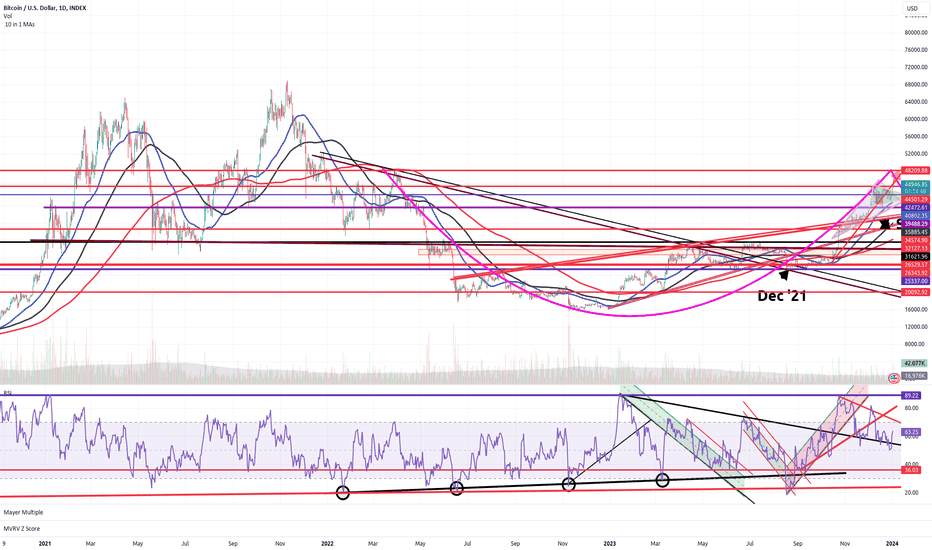Click the Dec '21 text annotation

tap(782, 296)
